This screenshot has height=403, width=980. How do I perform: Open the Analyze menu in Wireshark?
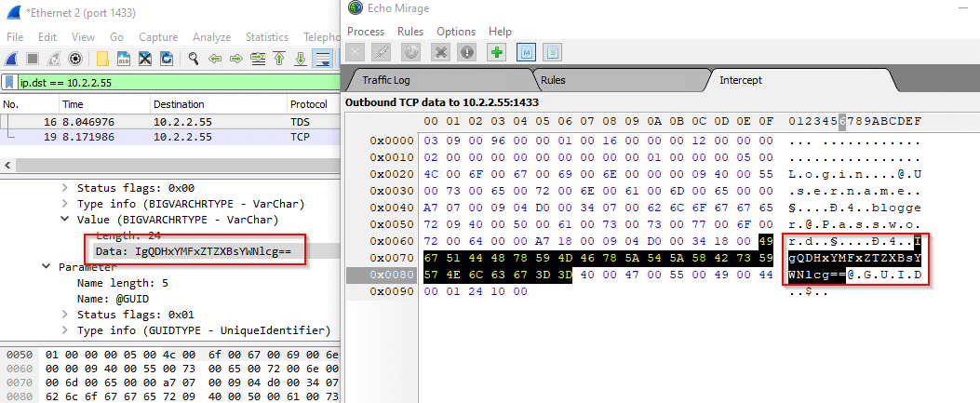(x=211, y=36)
